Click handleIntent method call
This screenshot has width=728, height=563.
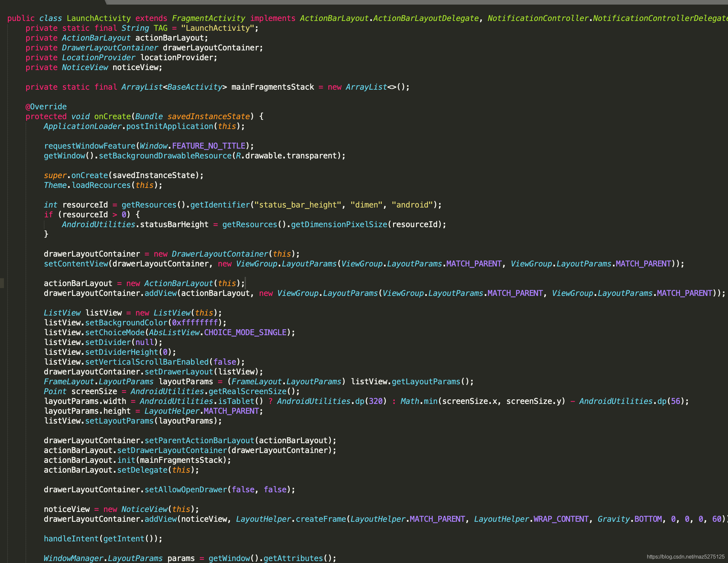pyautogui.click(x=71, y=539)
